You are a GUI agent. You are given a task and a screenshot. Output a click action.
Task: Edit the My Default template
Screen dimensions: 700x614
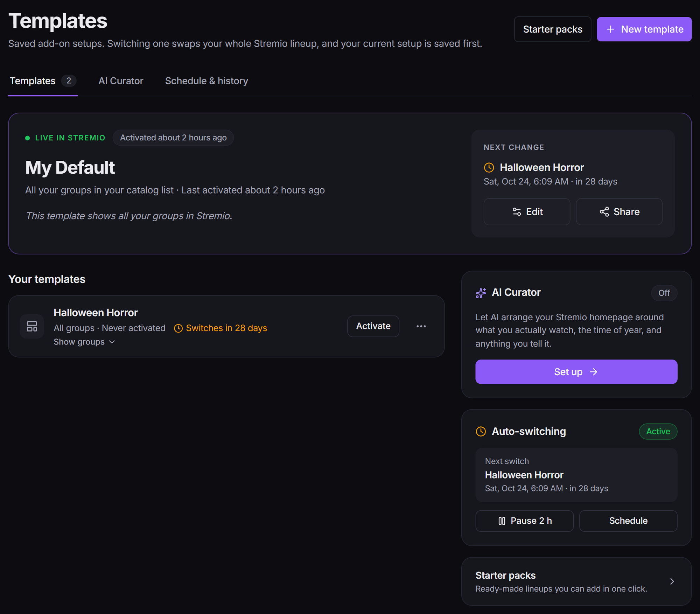point(527,212)
